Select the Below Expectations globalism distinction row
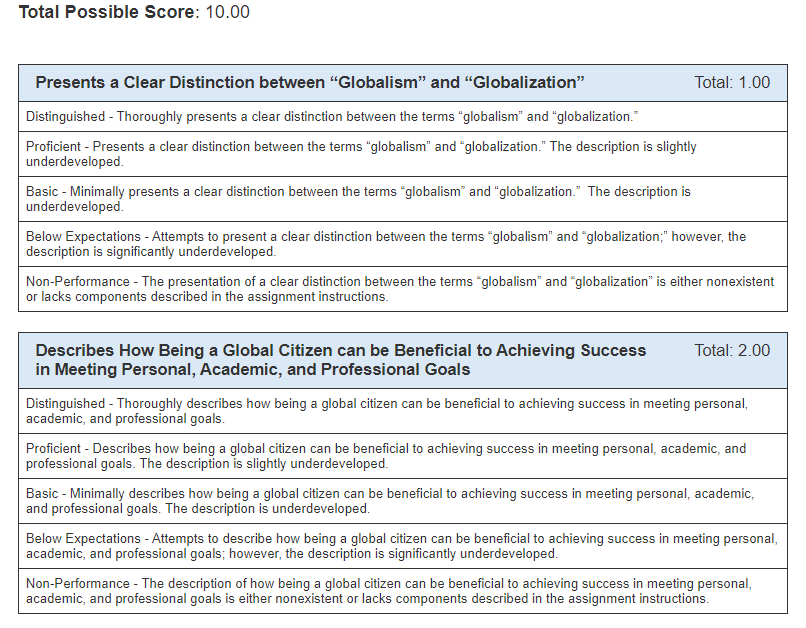The width and height of the screenshot is (806, 628). (402, 244)
